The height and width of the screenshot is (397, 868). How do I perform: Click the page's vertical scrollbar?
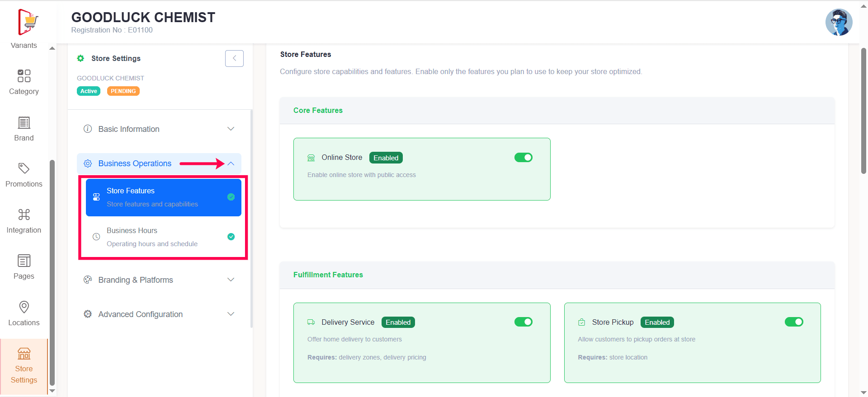(863, 111)
